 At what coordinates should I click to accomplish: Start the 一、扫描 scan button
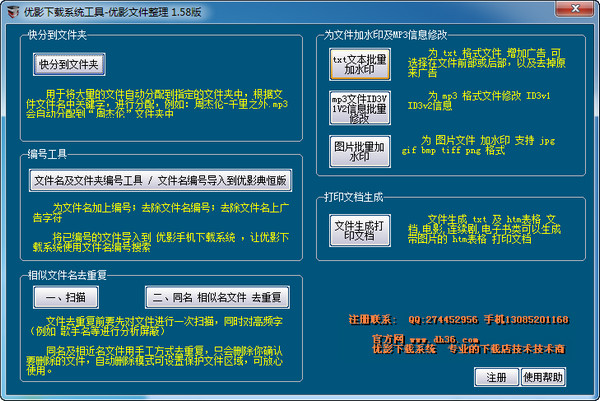[x=66, y=297]
